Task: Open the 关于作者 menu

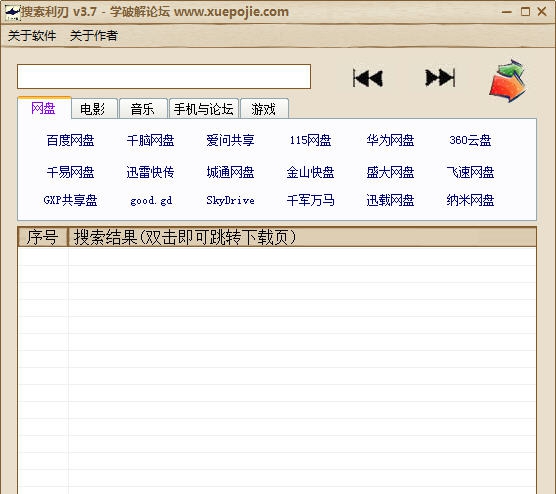Action: tap(94, 35)
